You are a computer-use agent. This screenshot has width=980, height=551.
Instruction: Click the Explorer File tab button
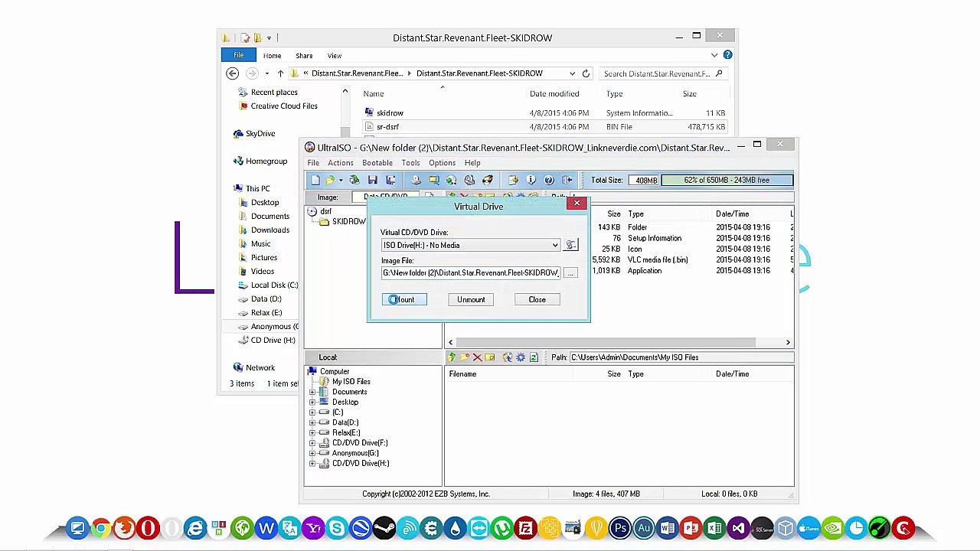[238, 55]
